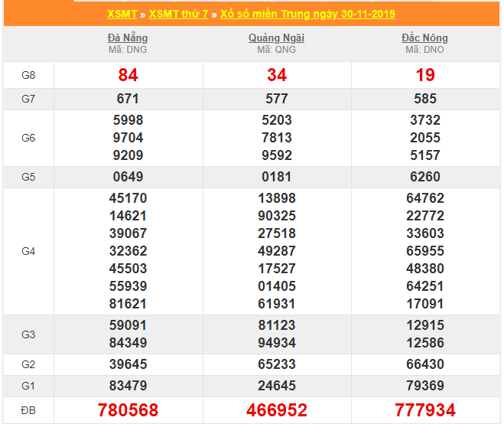Open the XSMT thứ 7 link
The height and width of the screenshot is (424, 504).
point(179,15)
